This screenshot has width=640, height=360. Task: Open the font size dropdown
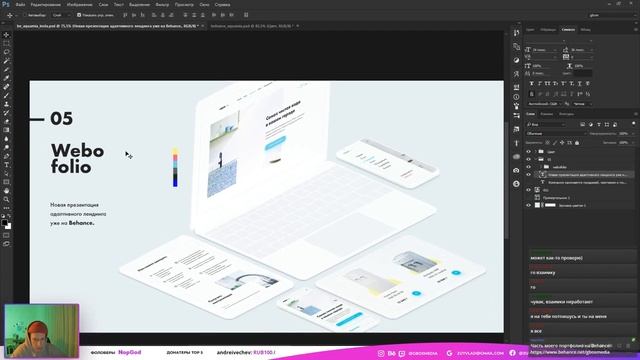click(554, 50)
